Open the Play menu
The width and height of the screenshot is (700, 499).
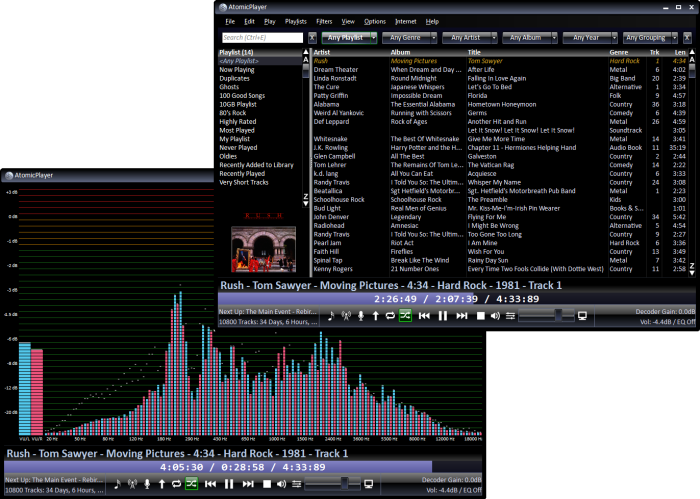(270, 21)
